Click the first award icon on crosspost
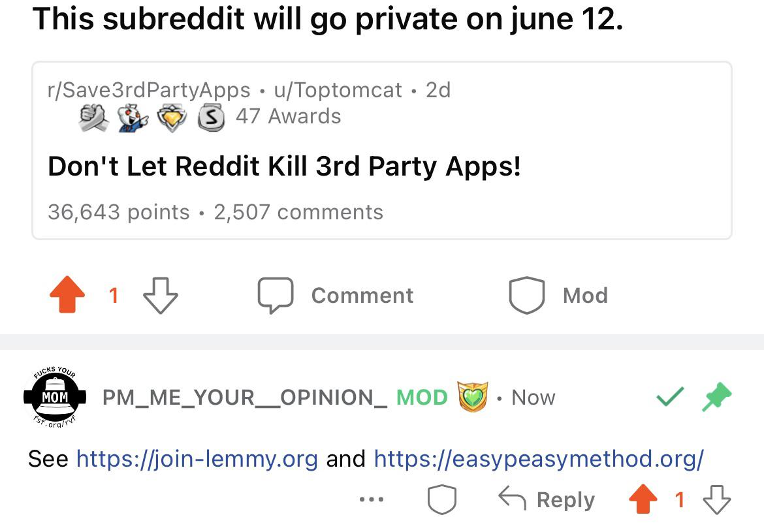 [x=93, y=118]
